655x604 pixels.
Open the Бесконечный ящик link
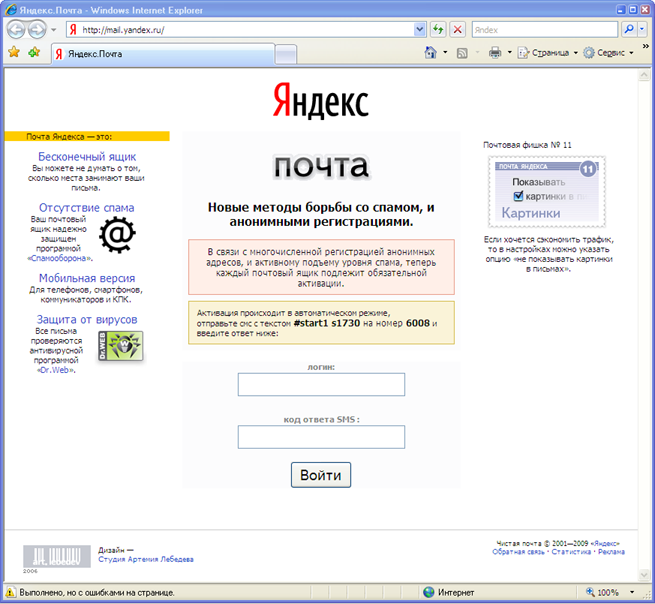pyautogui.click(x=87, y=157)
